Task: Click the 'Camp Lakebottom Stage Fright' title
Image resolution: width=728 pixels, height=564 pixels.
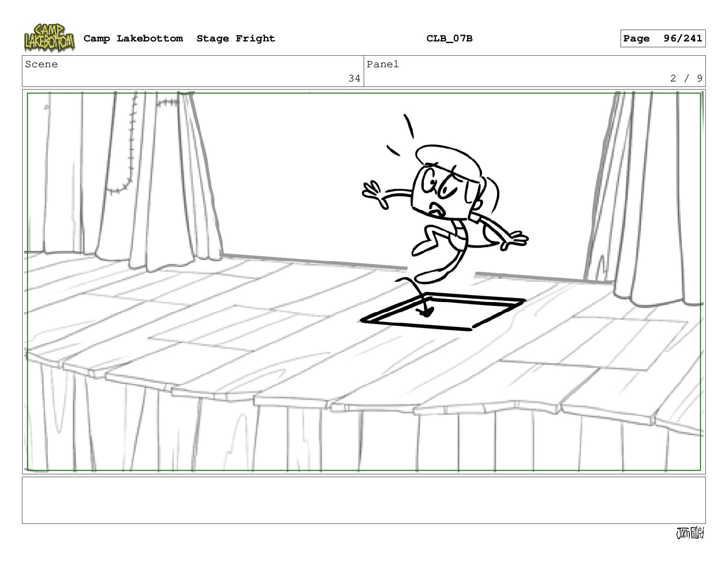Action: [x=179, y=39]
